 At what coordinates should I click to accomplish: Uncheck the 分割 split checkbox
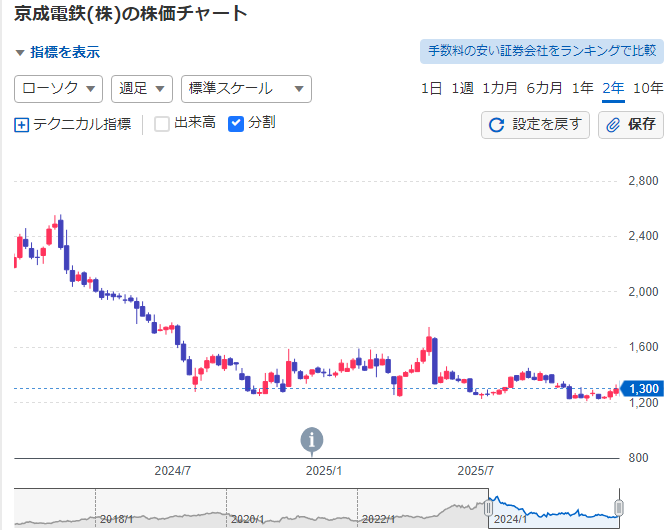pos(236,124)
